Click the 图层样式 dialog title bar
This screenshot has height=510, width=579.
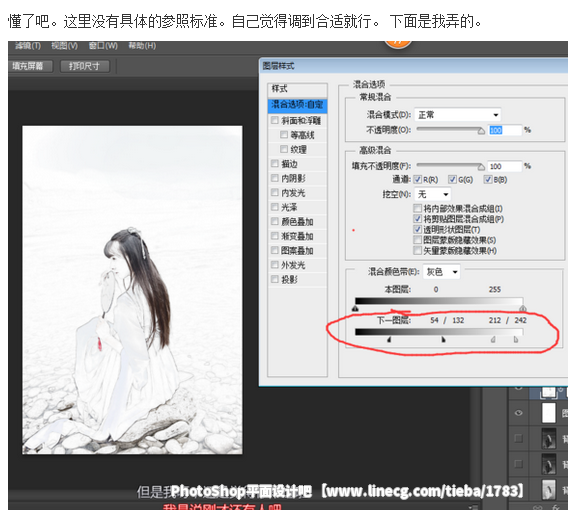(x=414, y=66)
